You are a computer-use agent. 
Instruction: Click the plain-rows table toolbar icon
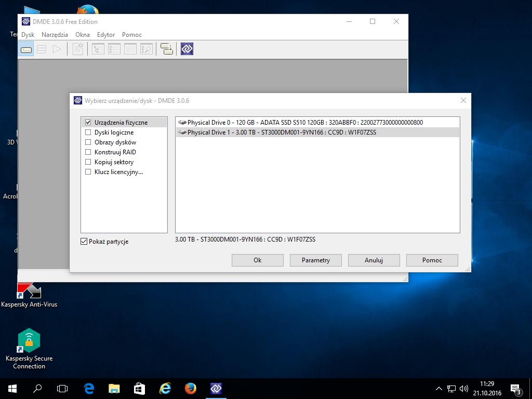[x=130, y=49]
